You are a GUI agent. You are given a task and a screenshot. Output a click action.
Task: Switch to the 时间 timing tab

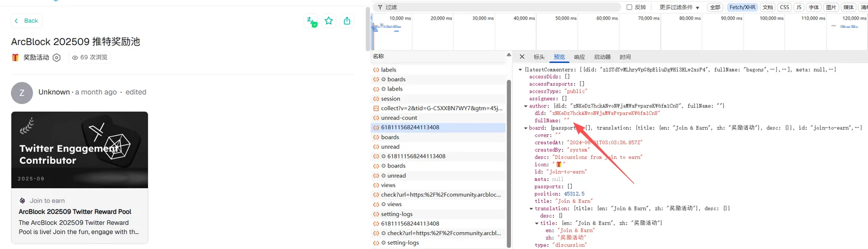click(625, 57)
